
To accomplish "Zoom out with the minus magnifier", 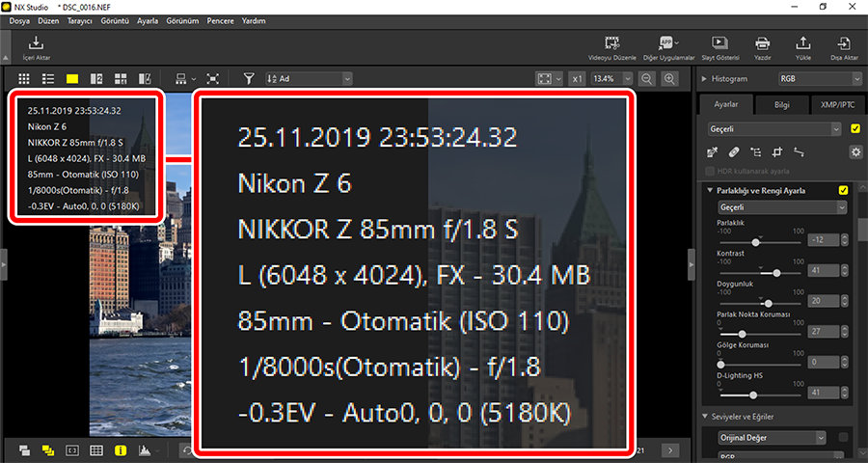I will point(645,79).
